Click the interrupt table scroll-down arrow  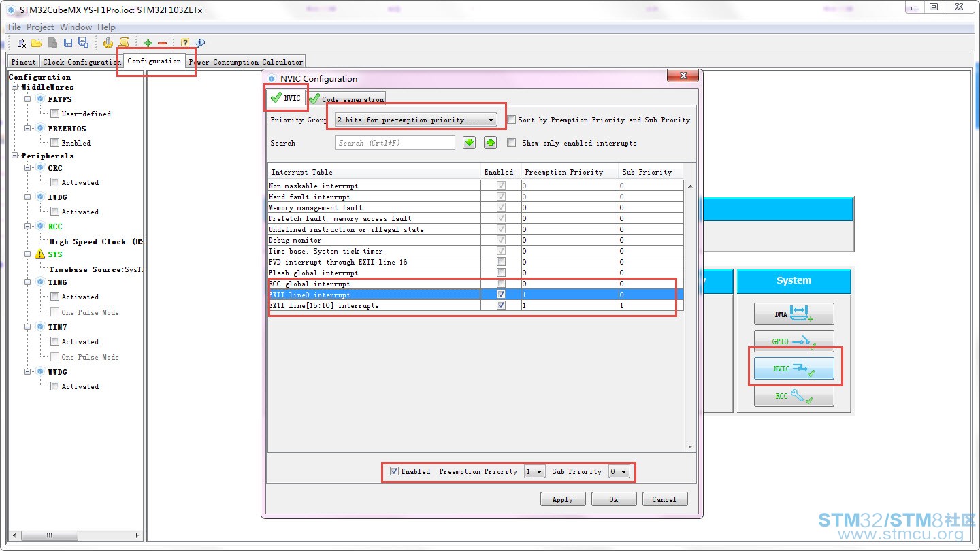690,447
